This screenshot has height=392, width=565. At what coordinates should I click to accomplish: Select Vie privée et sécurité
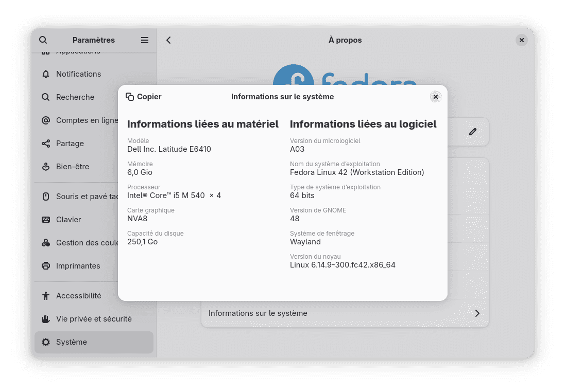[94, 319]
